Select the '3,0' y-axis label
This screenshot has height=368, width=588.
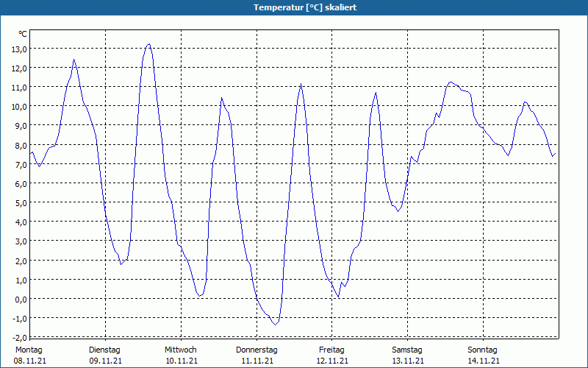coord(21,241)
